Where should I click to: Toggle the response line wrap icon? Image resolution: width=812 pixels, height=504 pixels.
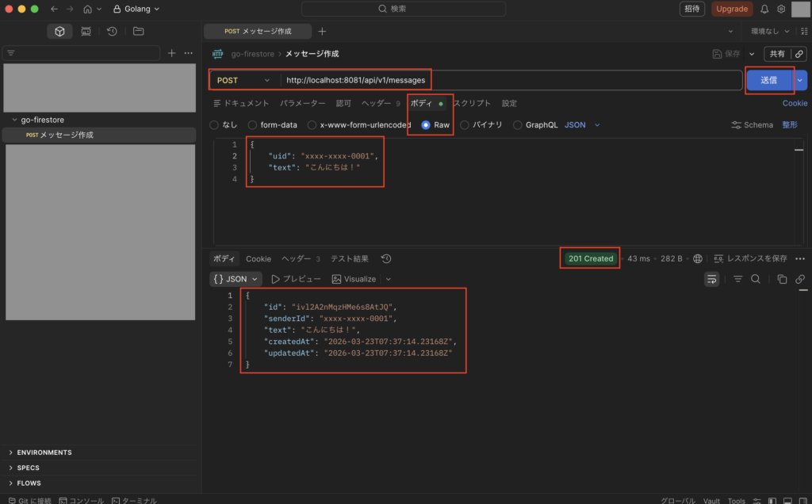click(x=711, y=279)
